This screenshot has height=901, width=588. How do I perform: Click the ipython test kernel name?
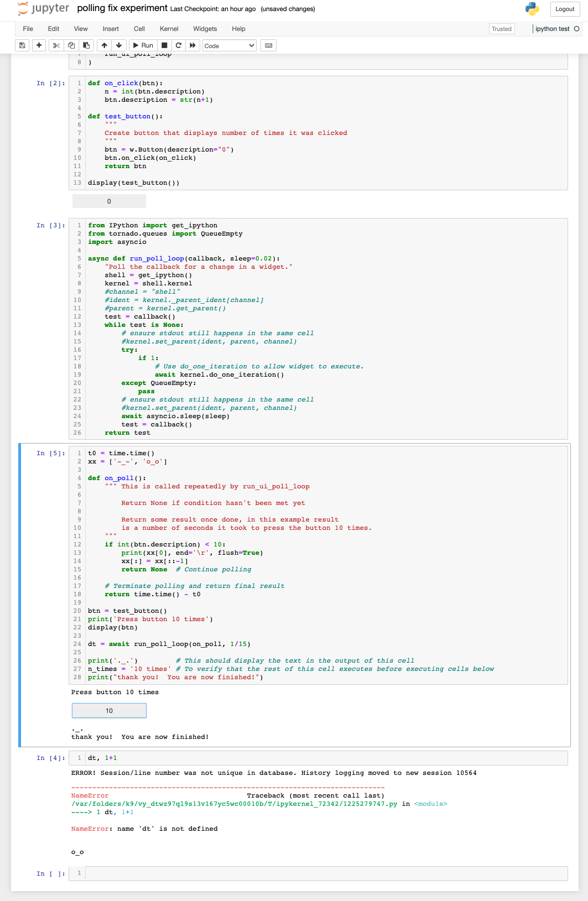pos(552,29)
